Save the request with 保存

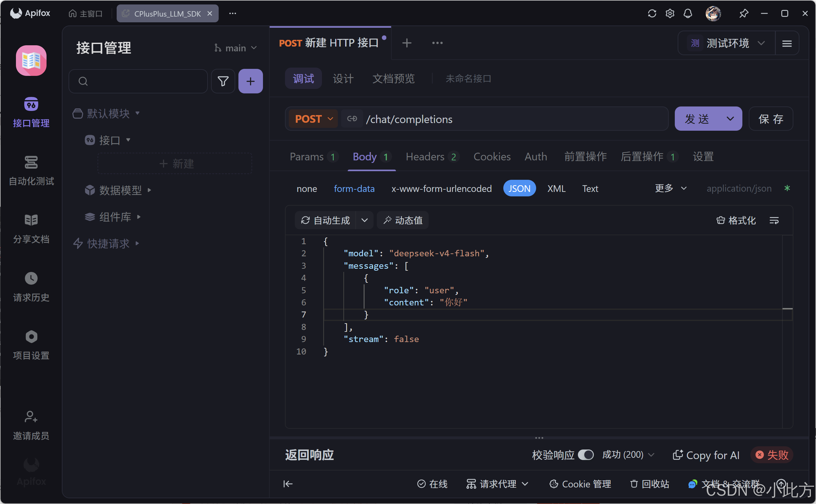[x=771, y=119]
